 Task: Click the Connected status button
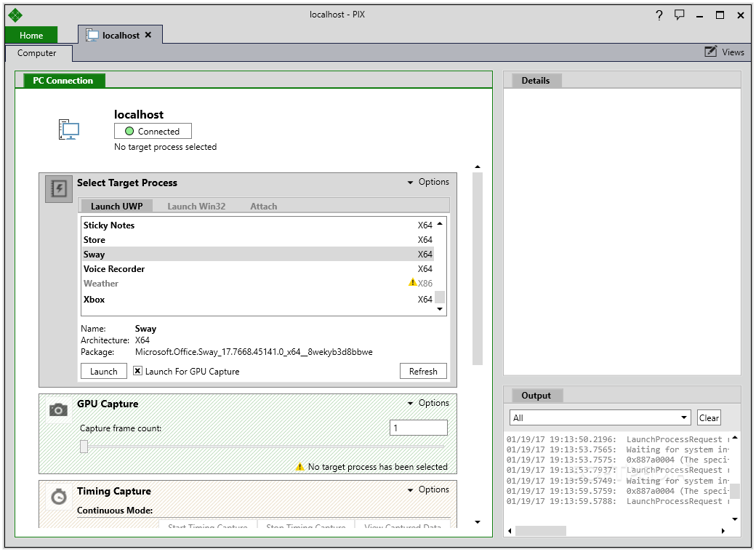click(153, 131)
